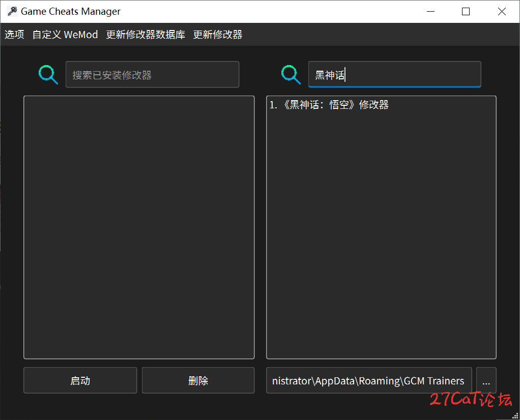Open the trainer path browse "..." button
The width and height of the screenshot is (520, 420).
pos(486,380)
